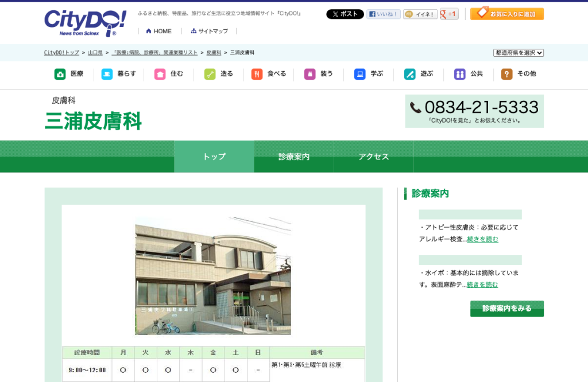Click the mixi イイネ! button
588x382 pixels.
coord(420,14)
